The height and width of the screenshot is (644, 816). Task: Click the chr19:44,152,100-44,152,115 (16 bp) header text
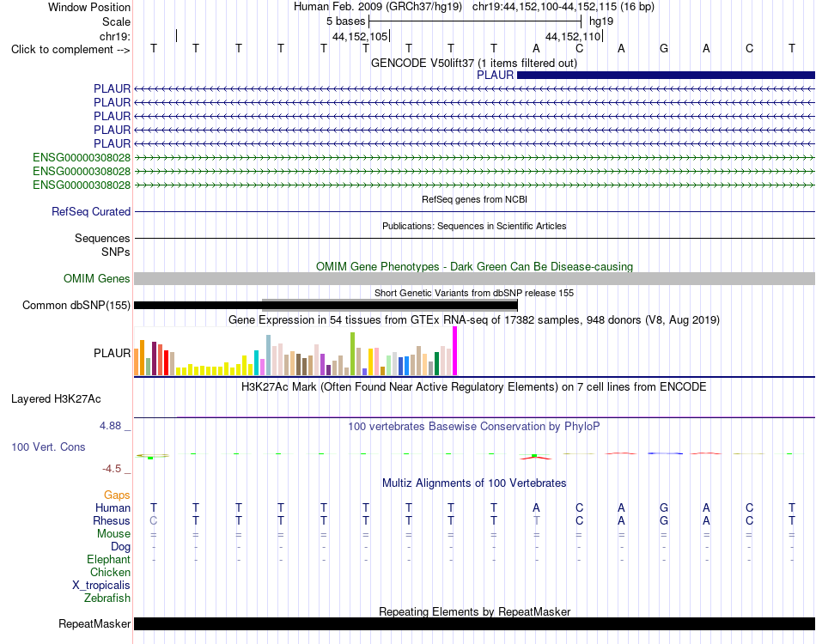563,7
